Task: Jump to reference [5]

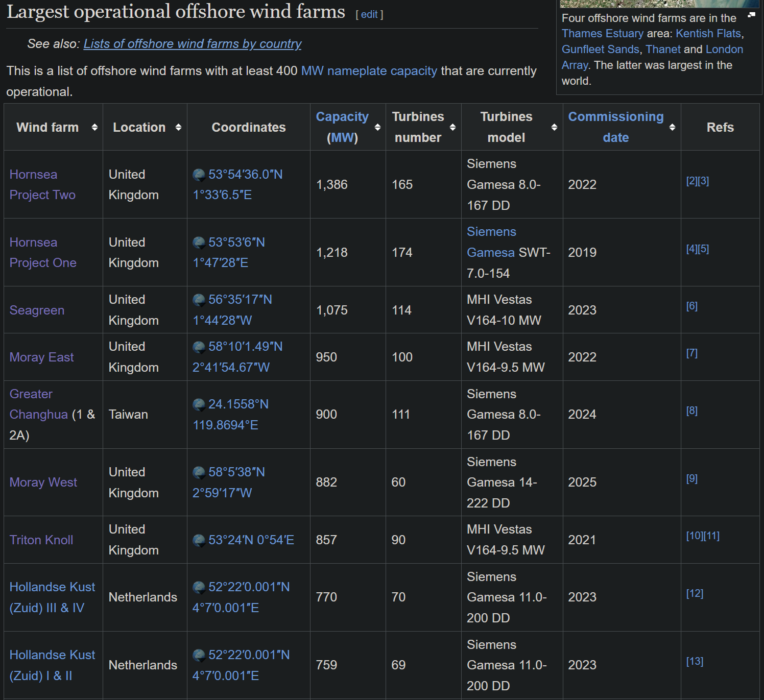Action: click(703, 249)
